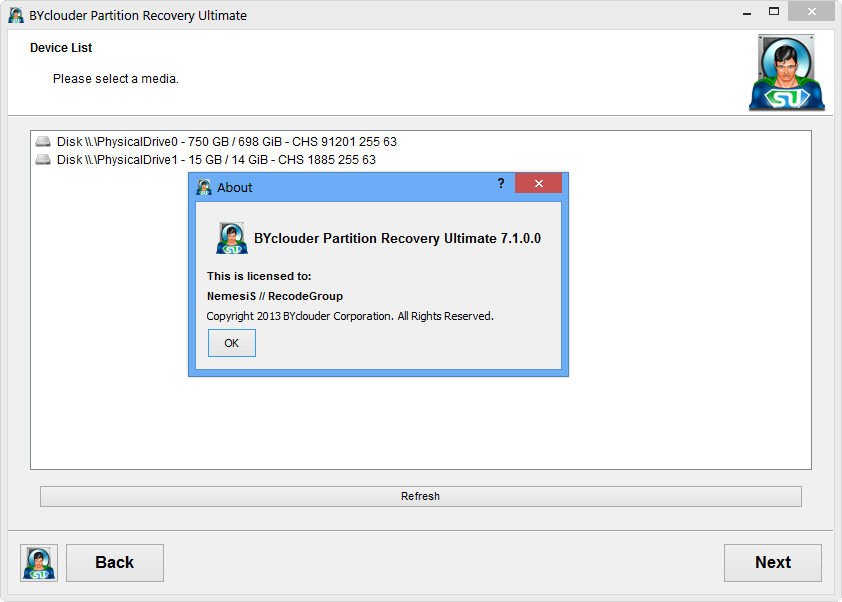Viewport: 842px width, 602px height.
Task: Click the hero logo beside product version
Action: [232, 238]
